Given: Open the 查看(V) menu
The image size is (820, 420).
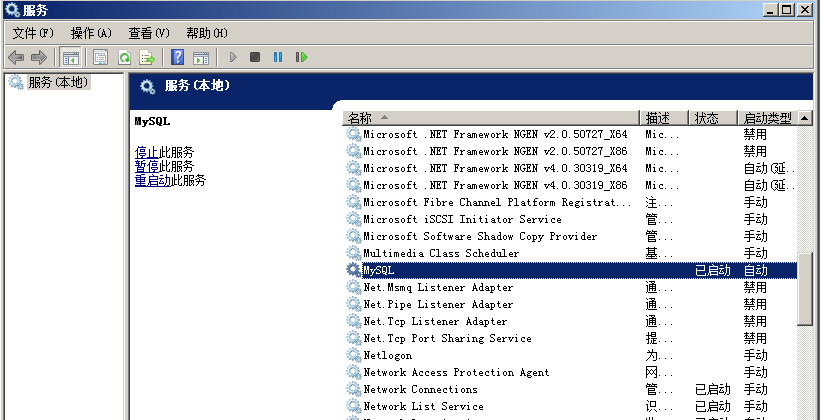Looking at the screenshot, I should 149,33.
